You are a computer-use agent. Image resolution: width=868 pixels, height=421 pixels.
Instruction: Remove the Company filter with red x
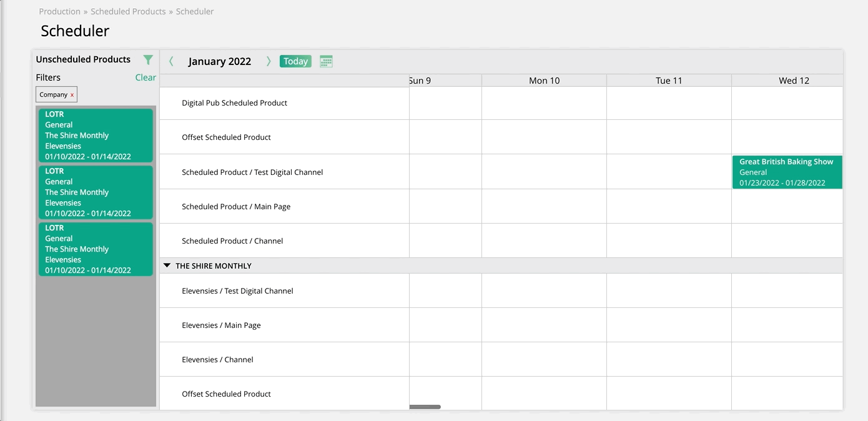72,95
